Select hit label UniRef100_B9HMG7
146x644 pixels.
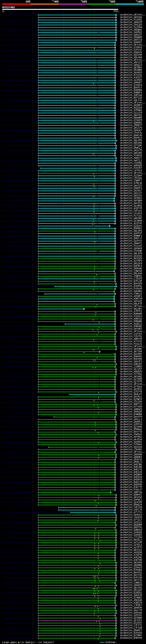point(131,42)
